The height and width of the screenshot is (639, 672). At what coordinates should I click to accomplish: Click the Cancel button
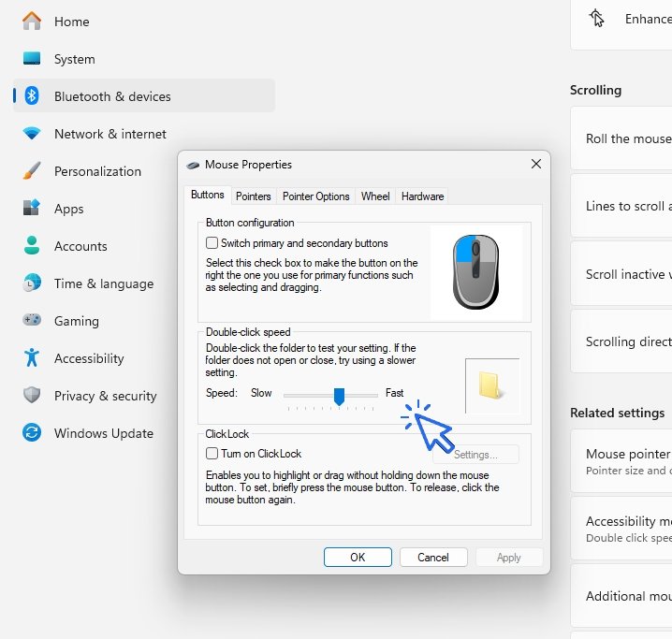[433, 558]
